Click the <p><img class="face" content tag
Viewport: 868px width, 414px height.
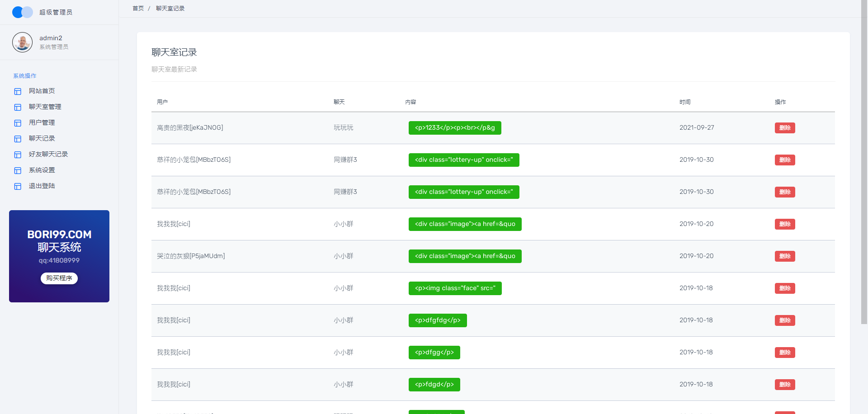point(455,288)
